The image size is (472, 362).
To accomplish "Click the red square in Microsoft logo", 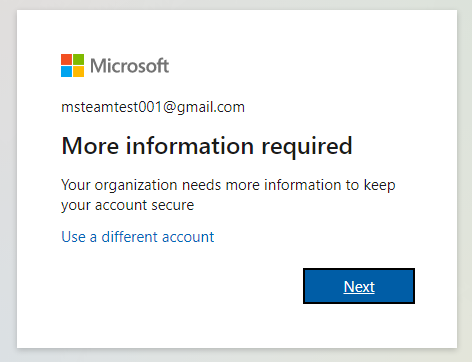I will click(x=66, y=60).
